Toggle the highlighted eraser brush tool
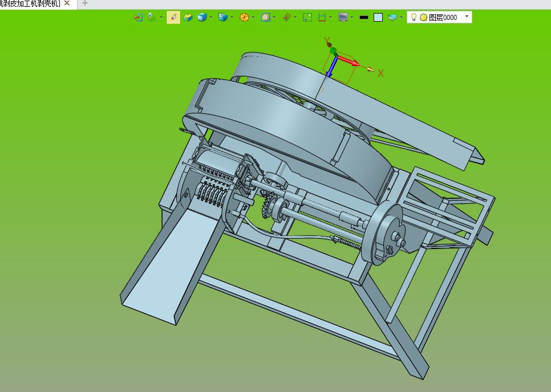This screenshot has width=551, height=392. 173,17
